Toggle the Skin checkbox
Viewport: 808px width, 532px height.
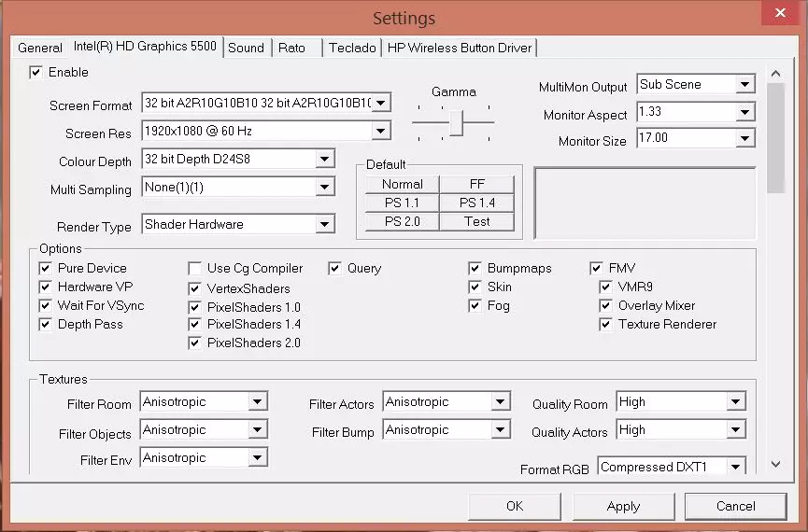[475, 287]
